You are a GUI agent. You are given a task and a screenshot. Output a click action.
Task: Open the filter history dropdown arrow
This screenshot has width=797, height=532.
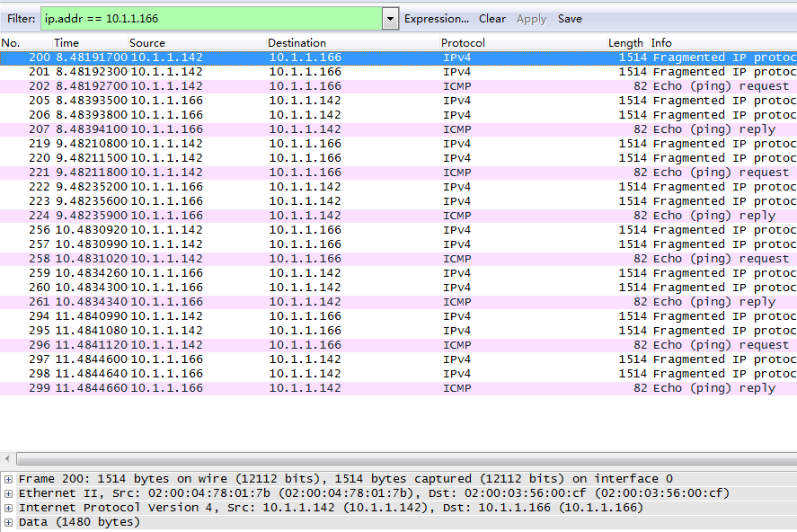coord(390,19)
